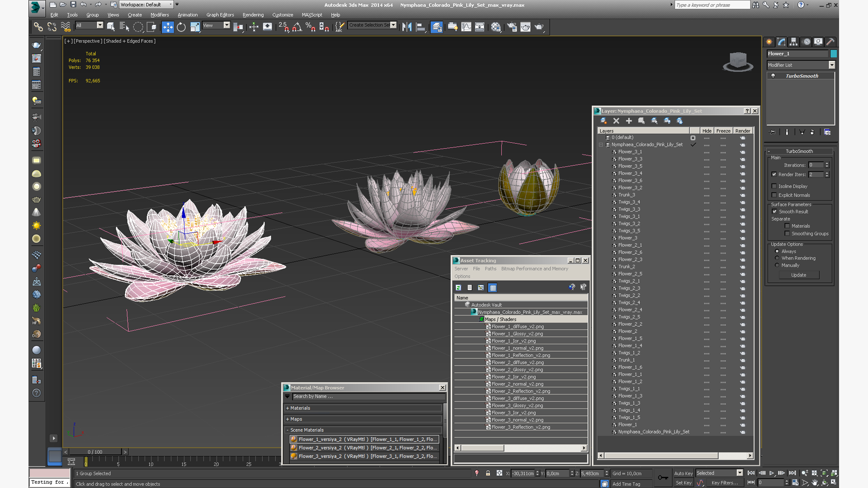Open the Render Setup teapot icon
The image size is (868, 488).
click(x=512, y=27)
